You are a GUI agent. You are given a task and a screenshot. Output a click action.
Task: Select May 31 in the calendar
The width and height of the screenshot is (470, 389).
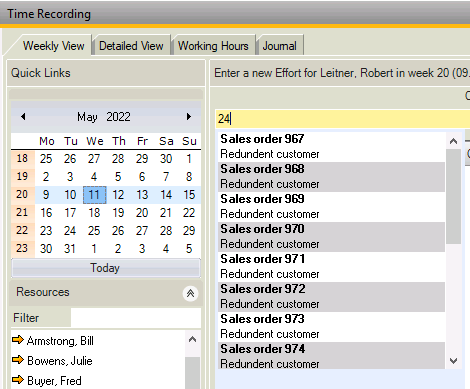click(x=70, y=249)
